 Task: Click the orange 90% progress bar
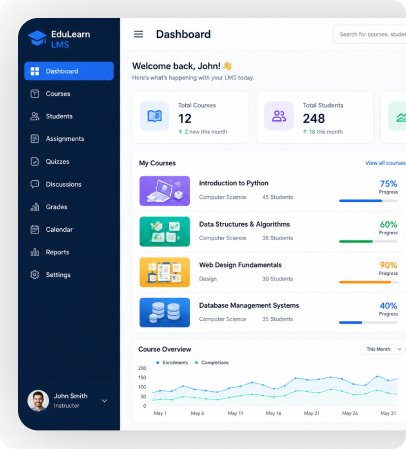coord(368,282)
